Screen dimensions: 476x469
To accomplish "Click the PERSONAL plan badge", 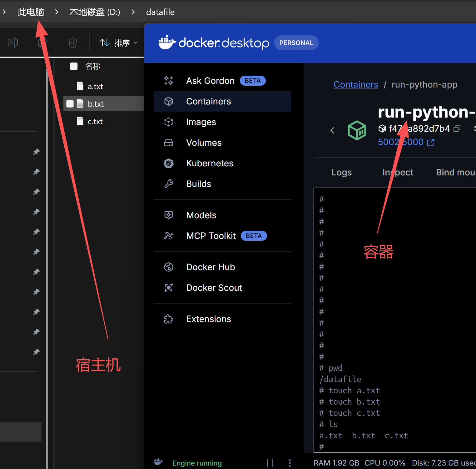I will point(296,43).
